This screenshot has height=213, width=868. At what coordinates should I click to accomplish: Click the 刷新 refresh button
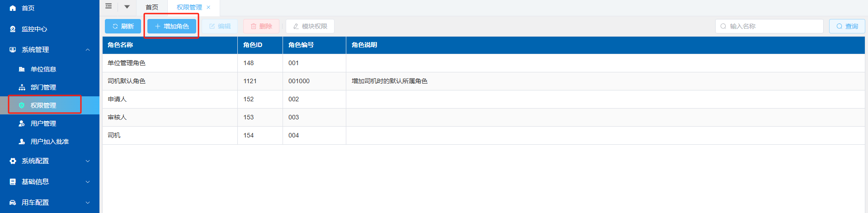(123, 26)
